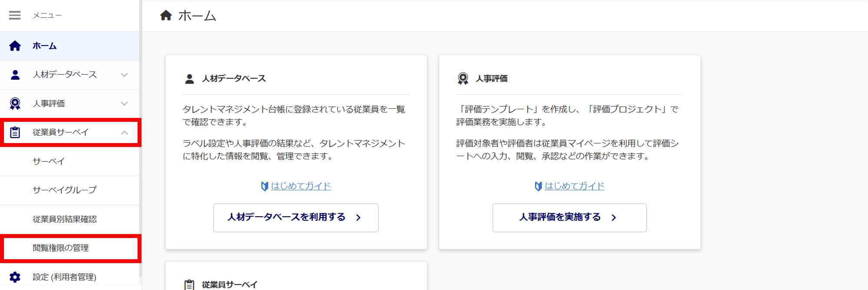Expand the 人事評価 sidebar chevron
The image size is (868, 290).
(125, 104)
